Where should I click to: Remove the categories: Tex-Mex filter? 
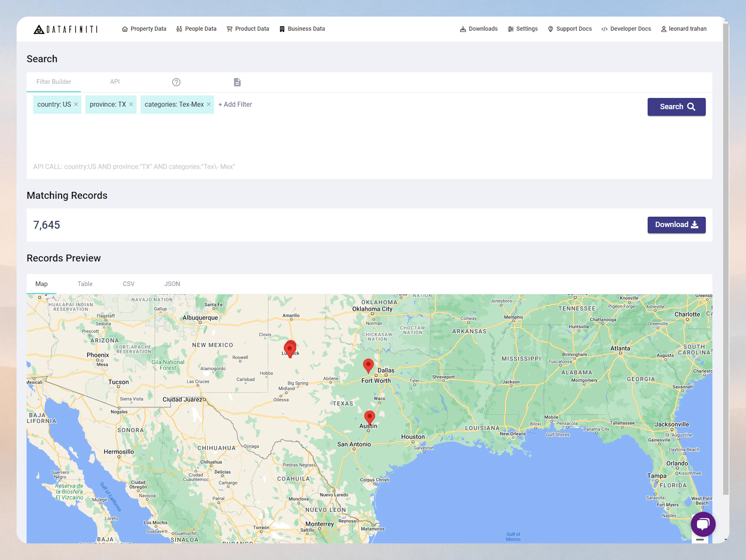pyautogui.click(x=209, y=104)
